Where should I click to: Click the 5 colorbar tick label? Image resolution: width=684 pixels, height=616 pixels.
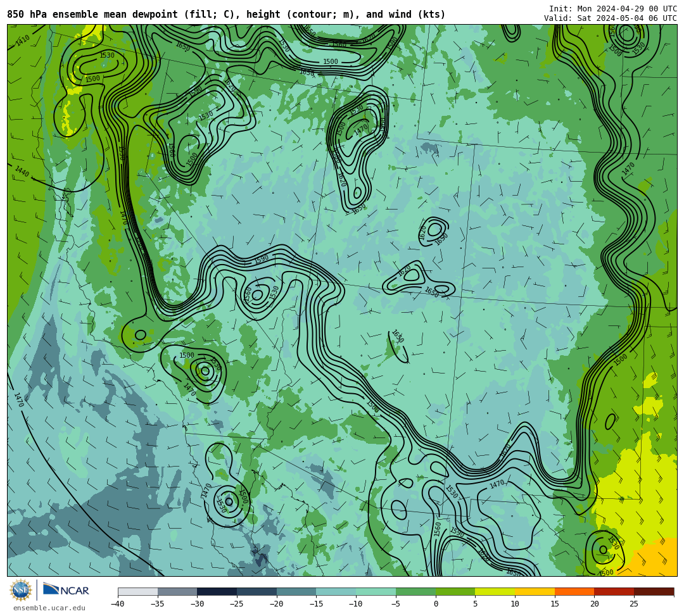[476, 604]
